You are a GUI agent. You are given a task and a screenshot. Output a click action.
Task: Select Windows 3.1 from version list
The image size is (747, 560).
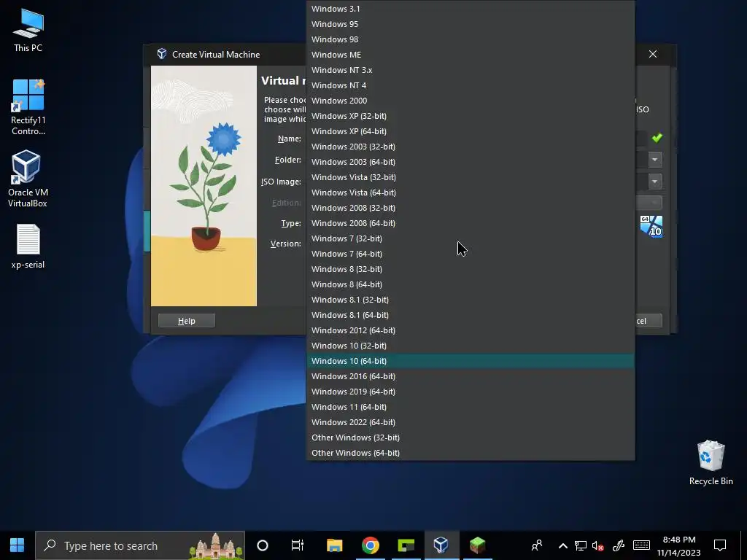pyautogui.click(x=471, y=9)
